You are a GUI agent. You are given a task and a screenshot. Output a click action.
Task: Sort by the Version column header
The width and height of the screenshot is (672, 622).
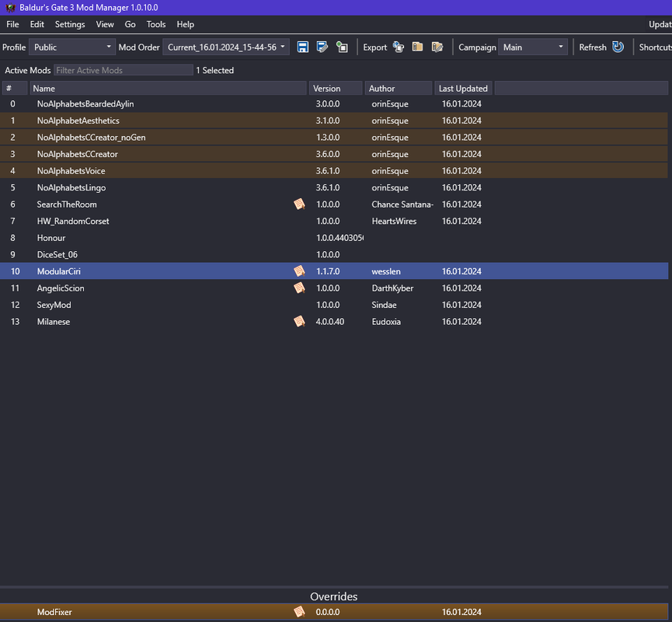(336, 89)
